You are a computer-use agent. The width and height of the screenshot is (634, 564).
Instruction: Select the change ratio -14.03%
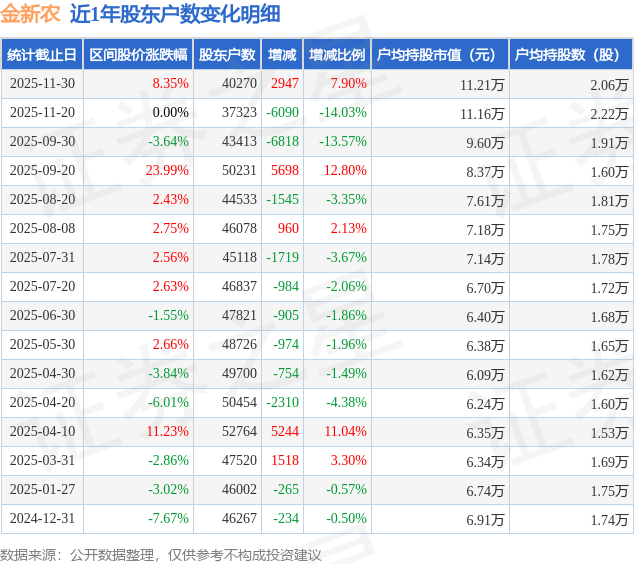pos(343,113)
